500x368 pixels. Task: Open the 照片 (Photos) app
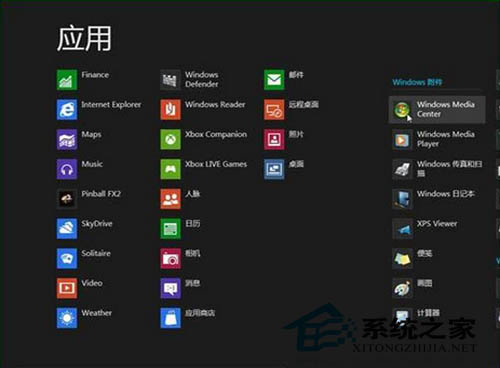coord(284,139)
